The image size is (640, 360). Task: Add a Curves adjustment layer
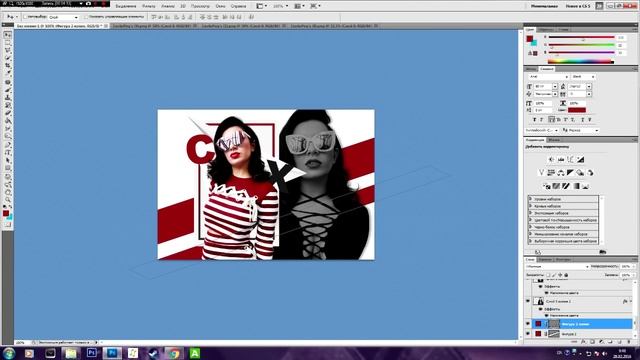pyautogui.click(x=571, y=160)
